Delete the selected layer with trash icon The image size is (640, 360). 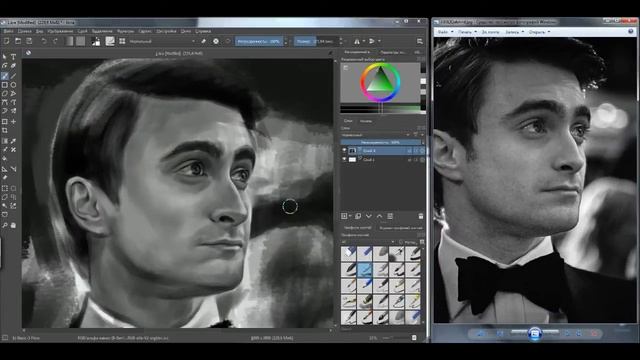tap(421, 216)
